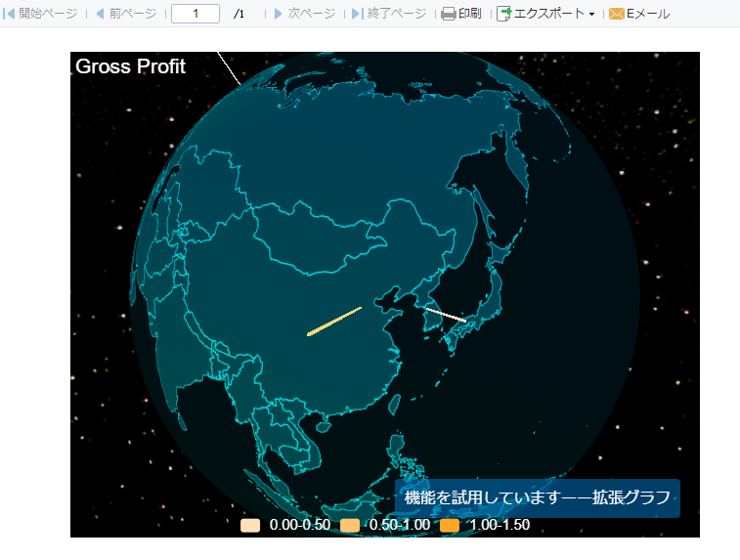Viewport: 740px width, 560px height.
Task: Print the report with 印刷
Action: (470, 14)
